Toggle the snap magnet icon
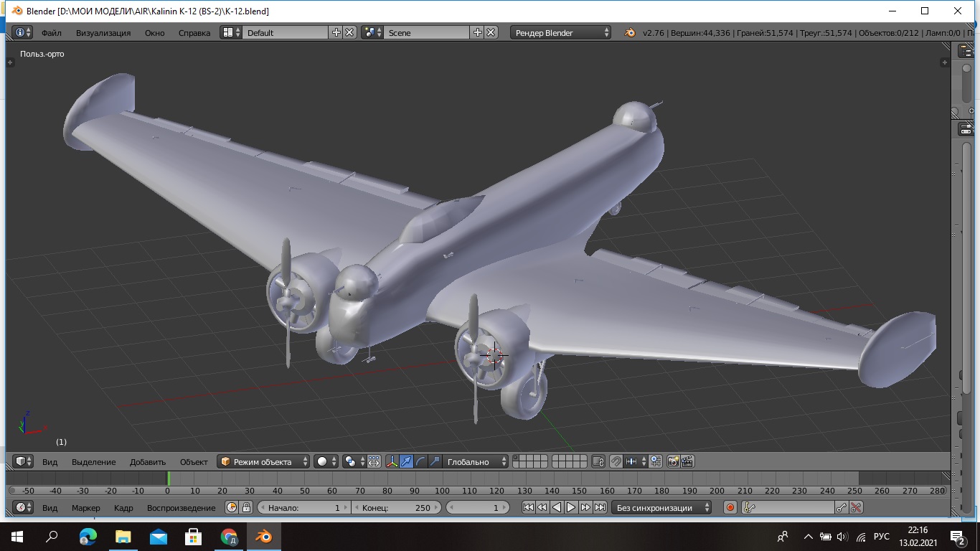This screenshot has height=551, width=980. click(616, 461)
